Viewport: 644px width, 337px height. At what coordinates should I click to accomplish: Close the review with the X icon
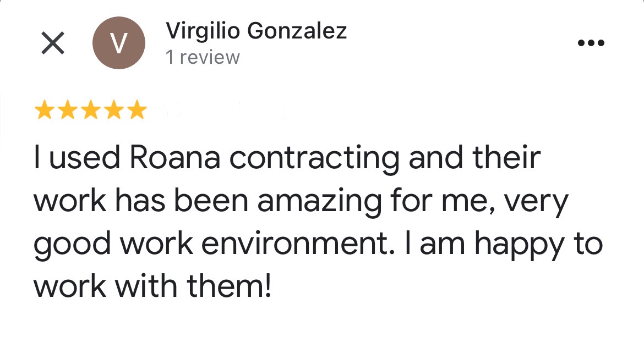(x=53, y=43)
